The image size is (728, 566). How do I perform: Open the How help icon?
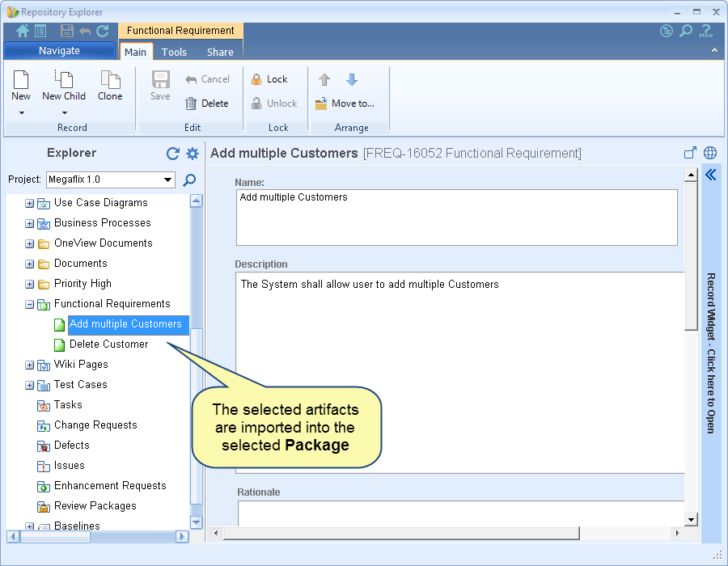705,31
